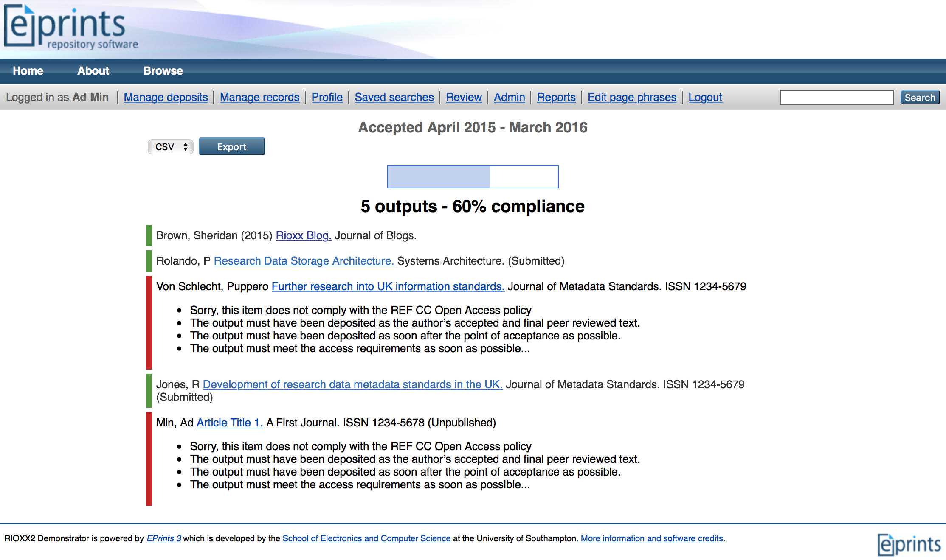Click the EPrints logo in header
946x560 pixels.
click(70, 27)
